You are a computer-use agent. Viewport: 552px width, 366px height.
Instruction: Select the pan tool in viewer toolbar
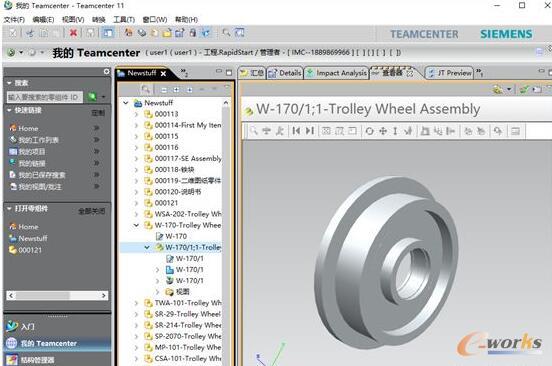(383, 131)
